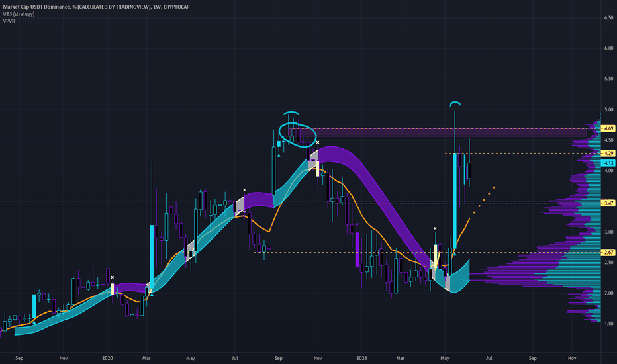Image resolution: width=617 pixels, height=364 pixels.
Task: Select the VPVR indicator label
Action: tap(9, 21)
